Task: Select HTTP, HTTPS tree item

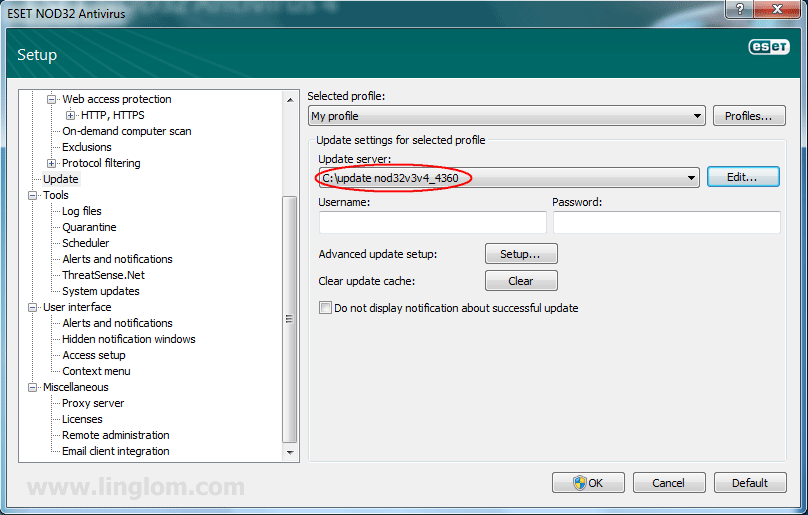Action: pyautogui.click(x=112, y=115)
